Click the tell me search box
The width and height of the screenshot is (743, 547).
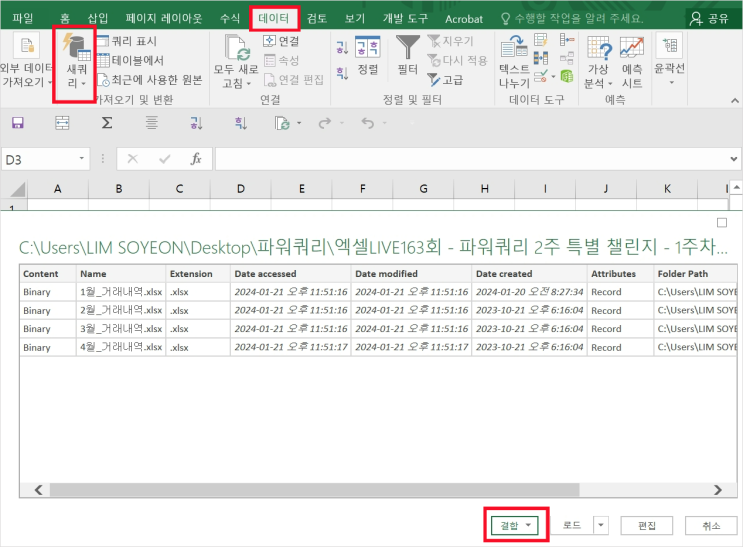(572, 18)
